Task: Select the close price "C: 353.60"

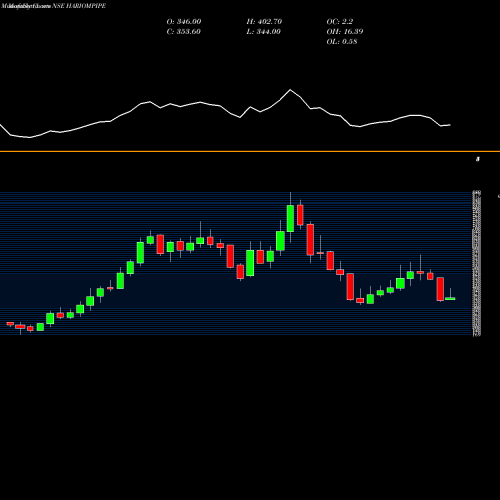Action: click(184, 31)
